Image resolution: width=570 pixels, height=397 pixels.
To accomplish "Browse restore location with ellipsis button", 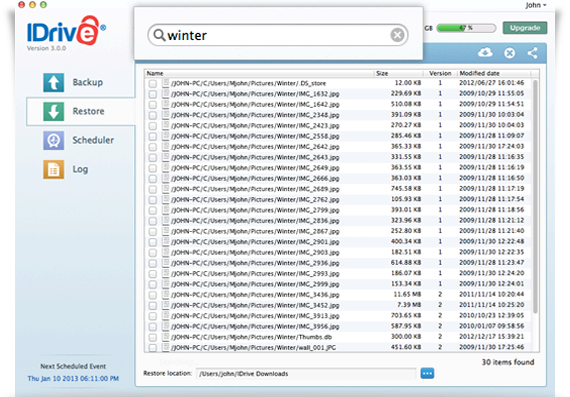I will 427,373.
